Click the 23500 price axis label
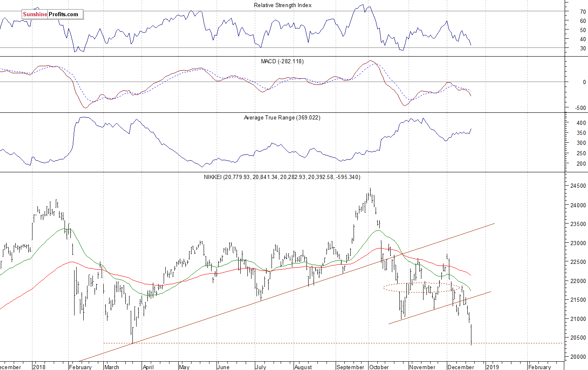The width and height of the screenshot is (588, 370). [x=578, y=224]
